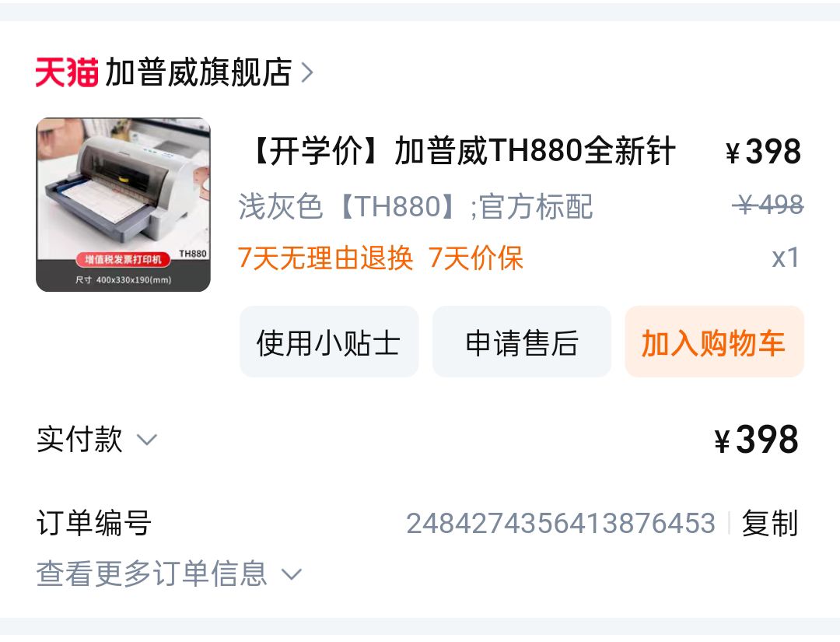View the 浅灰色【TH880】官方标配 specification

415,206
